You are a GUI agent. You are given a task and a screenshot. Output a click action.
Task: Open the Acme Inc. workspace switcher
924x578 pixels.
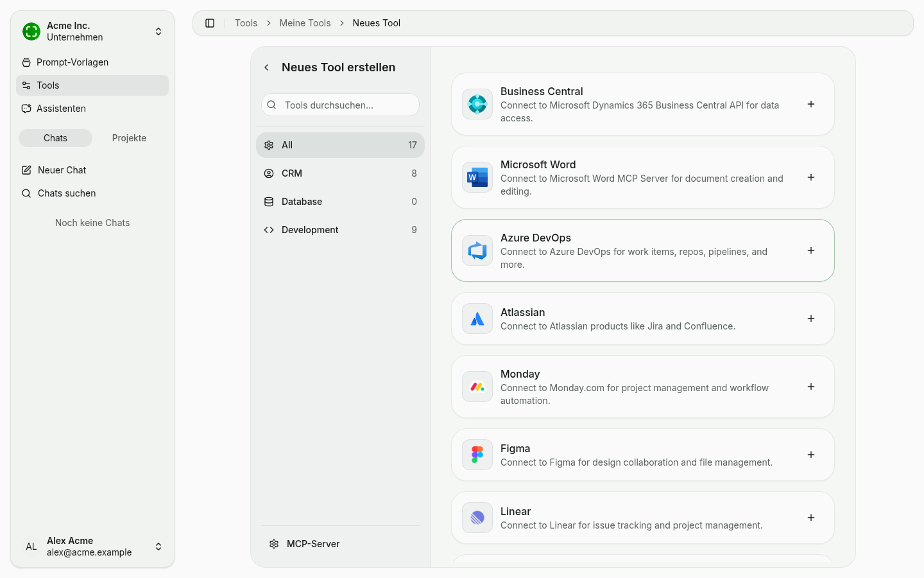[x=93, y=31]
